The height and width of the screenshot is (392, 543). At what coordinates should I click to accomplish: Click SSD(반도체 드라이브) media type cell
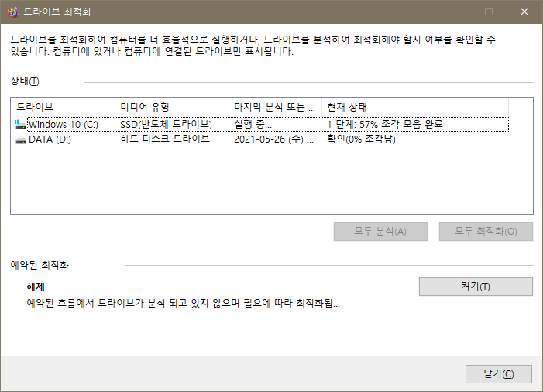click(166, 124)
